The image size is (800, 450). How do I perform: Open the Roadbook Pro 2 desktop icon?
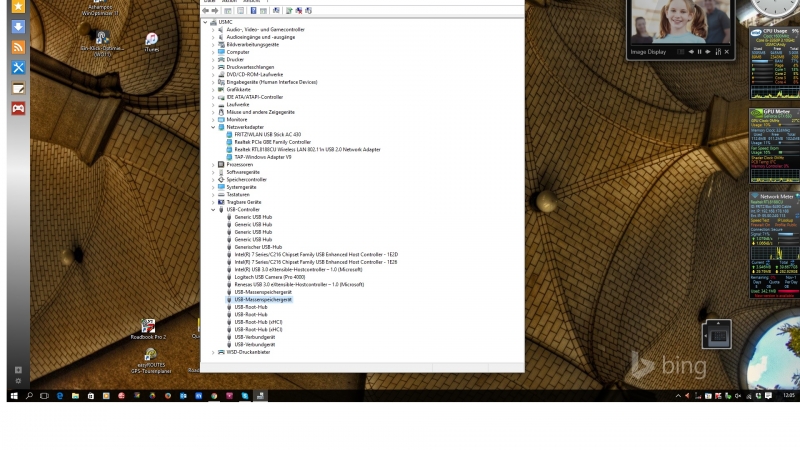(148, 328)
